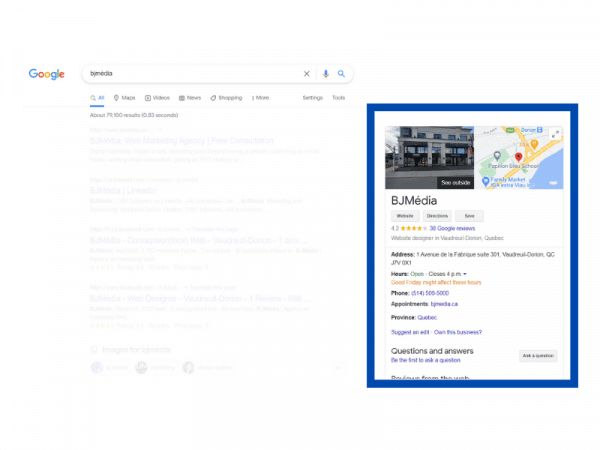Open the Concepteur(trice) Web Facebook result
The image size is (600, 450).
click(198, 240)
